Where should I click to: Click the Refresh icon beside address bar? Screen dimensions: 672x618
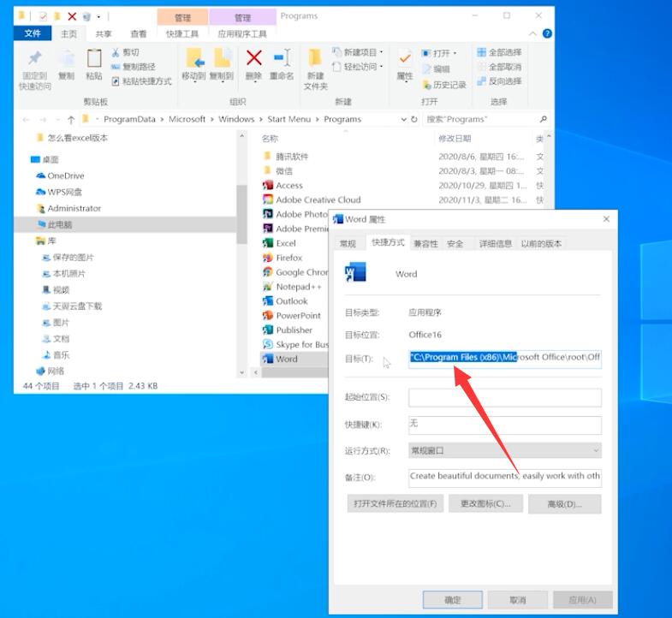[x=414, y=119]
